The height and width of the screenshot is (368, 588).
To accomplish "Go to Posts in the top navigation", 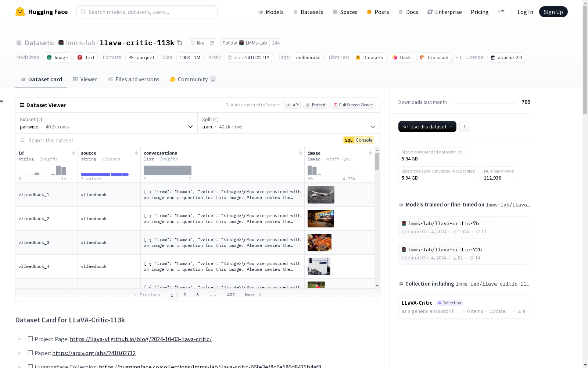I will pyautogui.click(x=378, y=12).
